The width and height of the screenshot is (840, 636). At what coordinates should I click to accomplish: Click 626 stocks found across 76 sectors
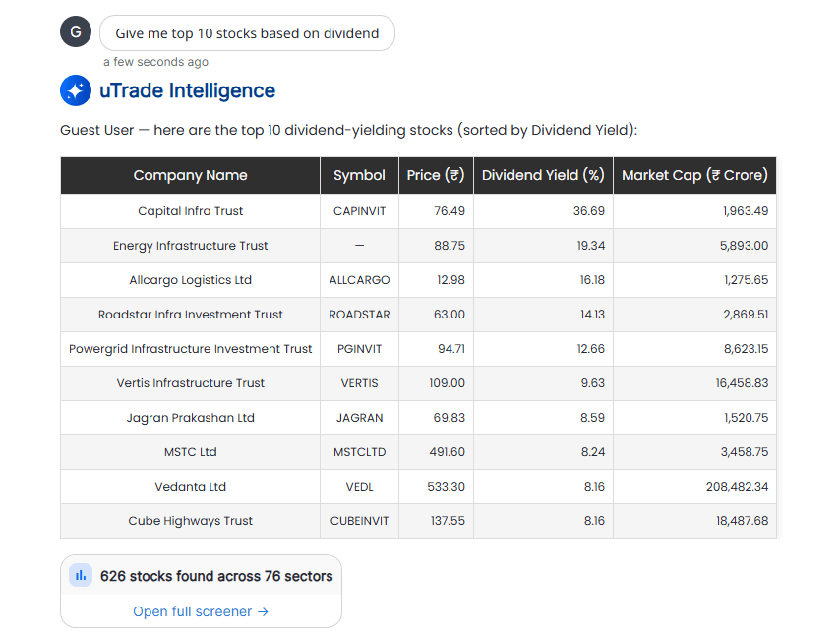[x=216, y=576]
